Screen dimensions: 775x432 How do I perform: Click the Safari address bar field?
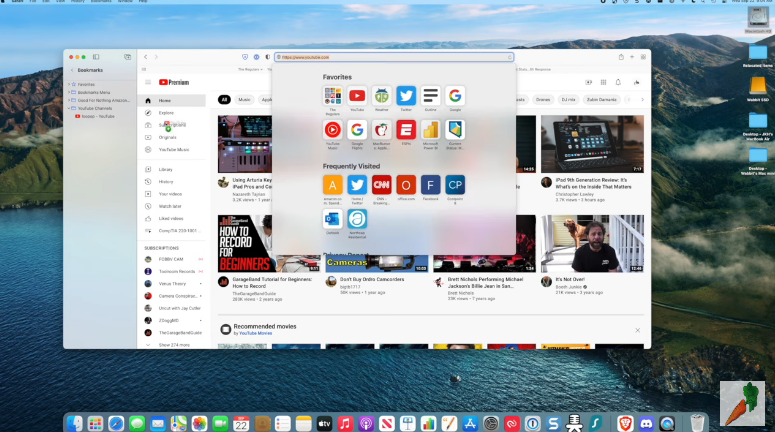click(x=394, y=57)
